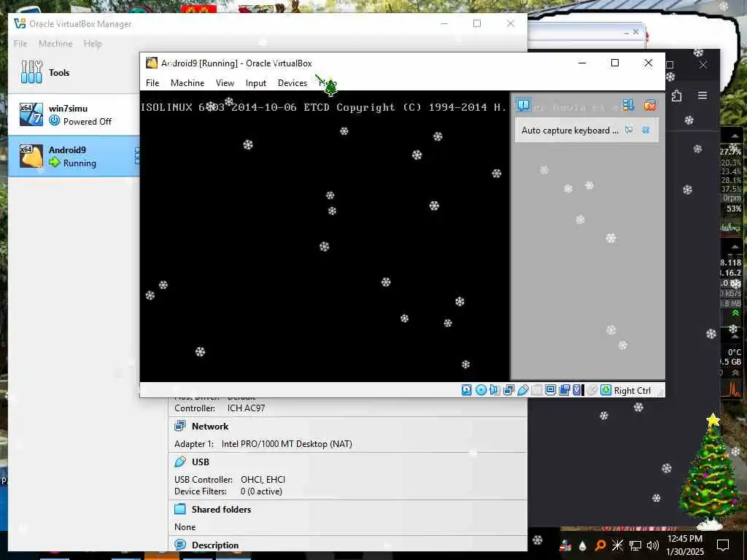Open the Devices menu in VM window
747x560 pixels.
(292, 83)
